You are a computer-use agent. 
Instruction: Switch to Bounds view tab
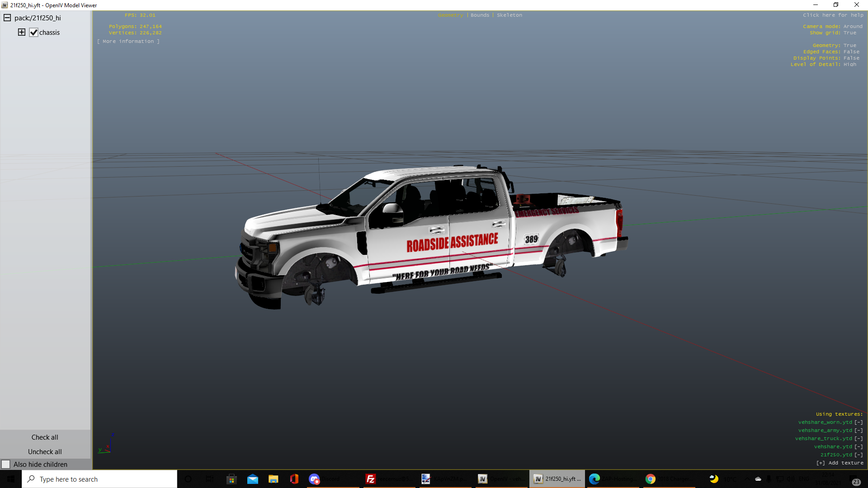pyautogui.click(x=480, y=15)
